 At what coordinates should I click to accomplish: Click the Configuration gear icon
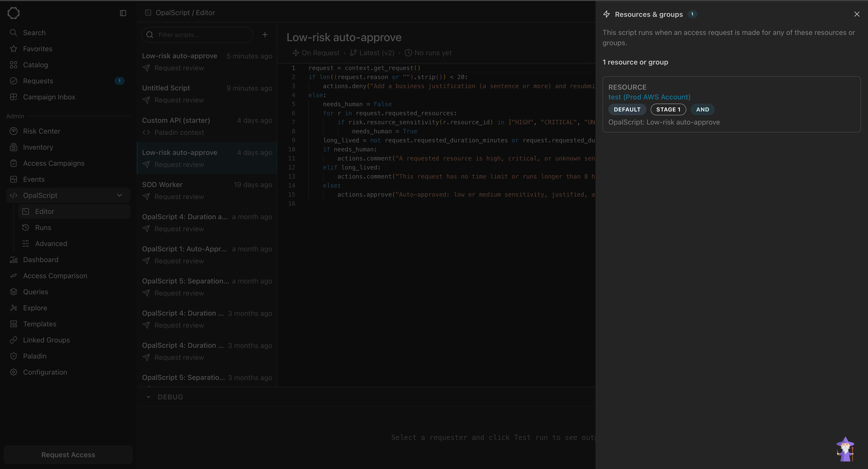pos(14,372)
